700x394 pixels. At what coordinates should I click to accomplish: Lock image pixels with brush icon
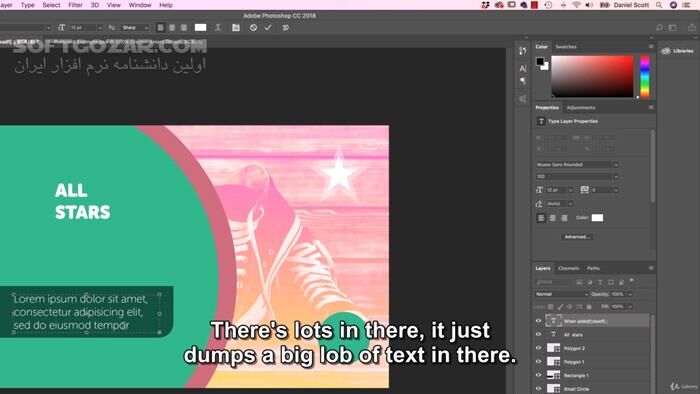click(x=560, y=307)
